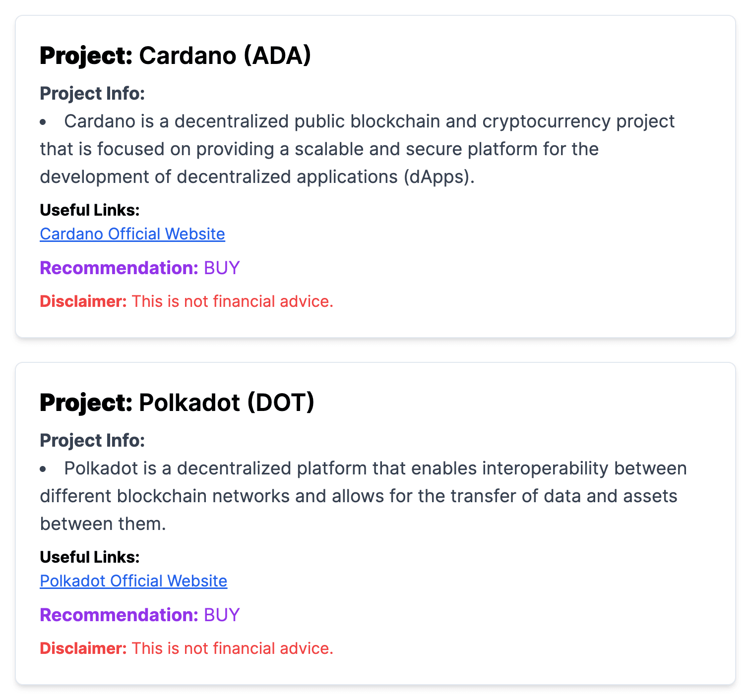Click 'not financial advice' text in Cardano card
The image size is (749, 700).
coord(258,301)
